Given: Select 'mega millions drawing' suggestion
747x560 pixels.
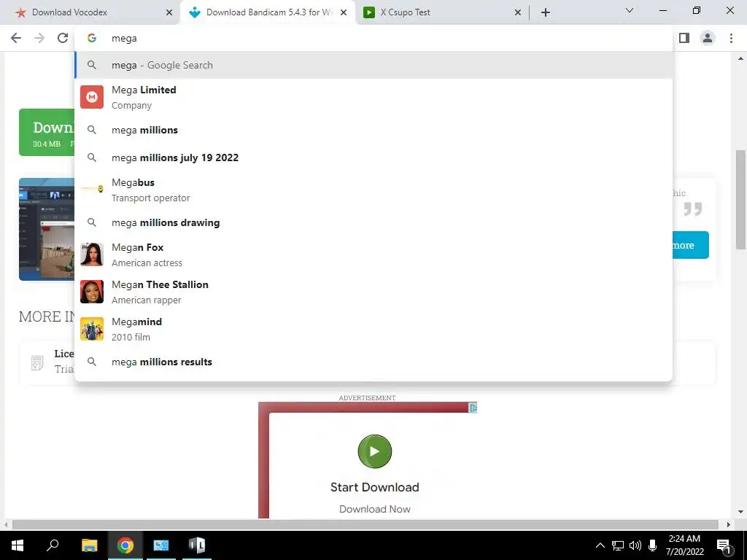Looking at the screenshot, I should [x=374, y=222].
